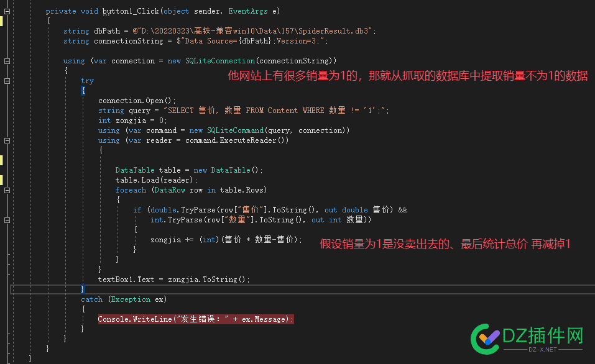Click the EventArgs type in method signature
The width and height of the screenshot is (595, 364).
(248, 11)
